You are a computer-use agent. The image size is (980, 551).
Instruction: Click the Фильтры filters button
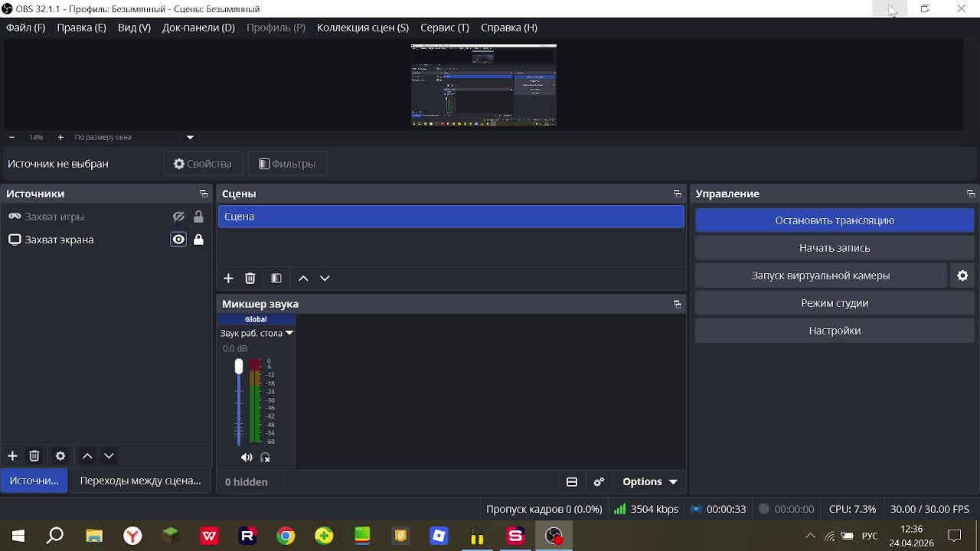pyautogui.click(x=287, y=164)
